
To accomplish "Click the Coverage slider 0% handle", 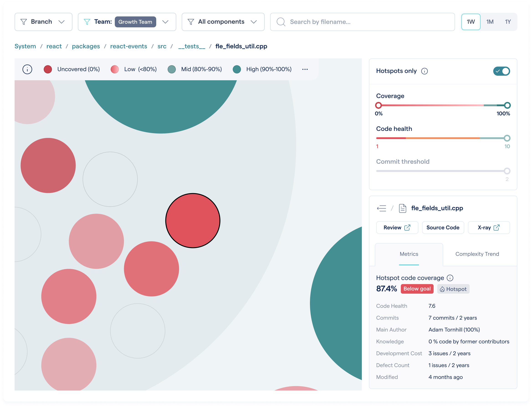I will point(378,105).
